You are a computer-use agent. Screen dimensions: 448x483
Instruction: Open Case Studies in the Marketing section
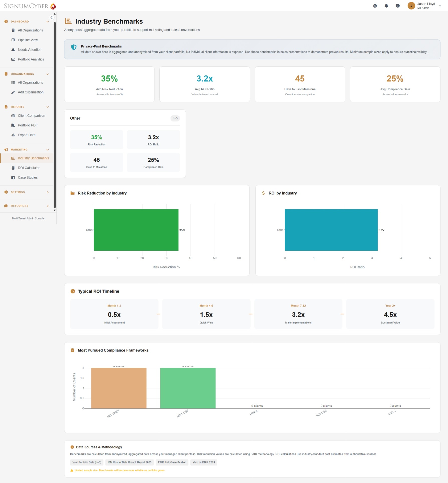(x=27, y=177)
